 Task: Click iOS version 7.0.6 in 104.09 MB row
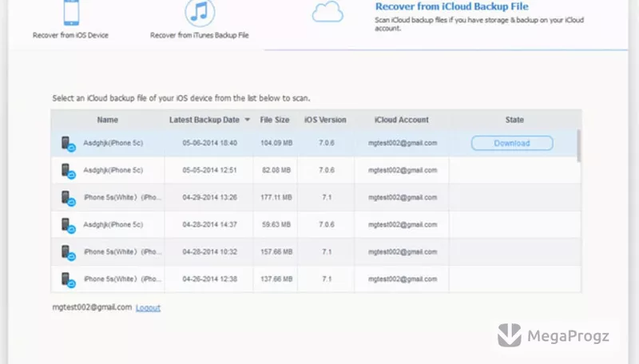pos(327,143)
